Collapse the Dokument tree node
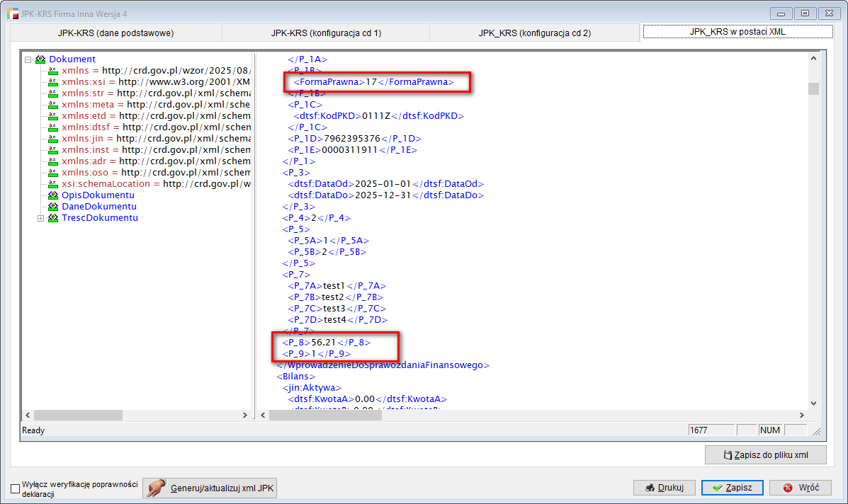 click(28, 59)
